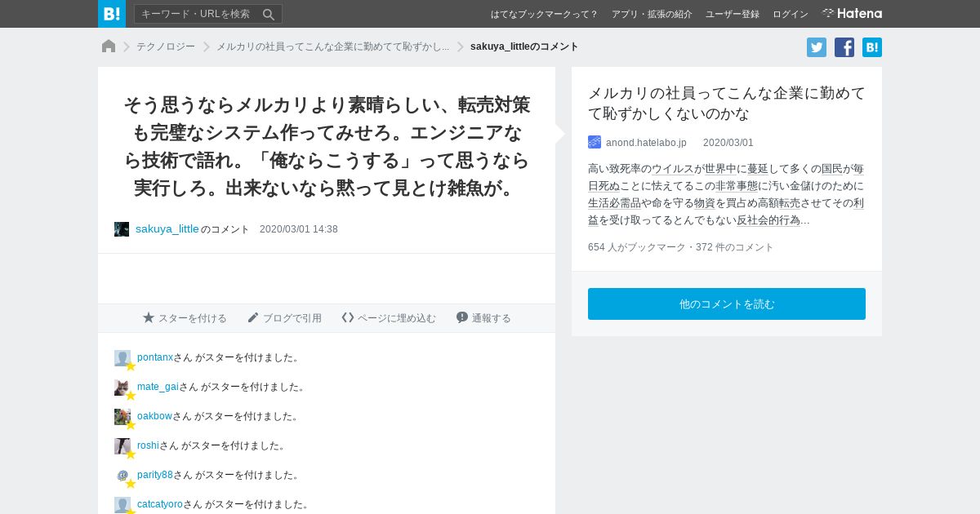Screen dimensions: 980x514
Task: Click parity88's avatar icon
Action: pos(122,476)
